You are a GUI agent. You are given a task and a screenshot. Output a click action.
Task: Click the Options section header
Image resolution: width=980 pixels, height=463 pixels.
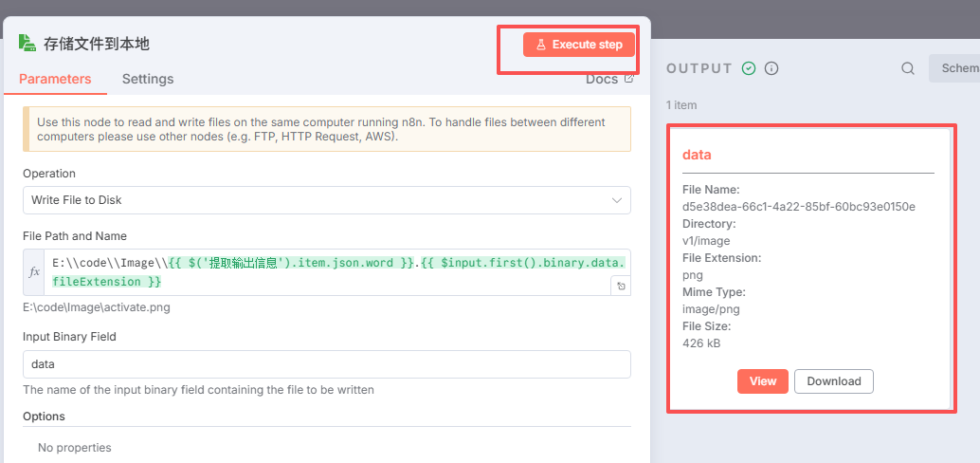pos(44,417)
